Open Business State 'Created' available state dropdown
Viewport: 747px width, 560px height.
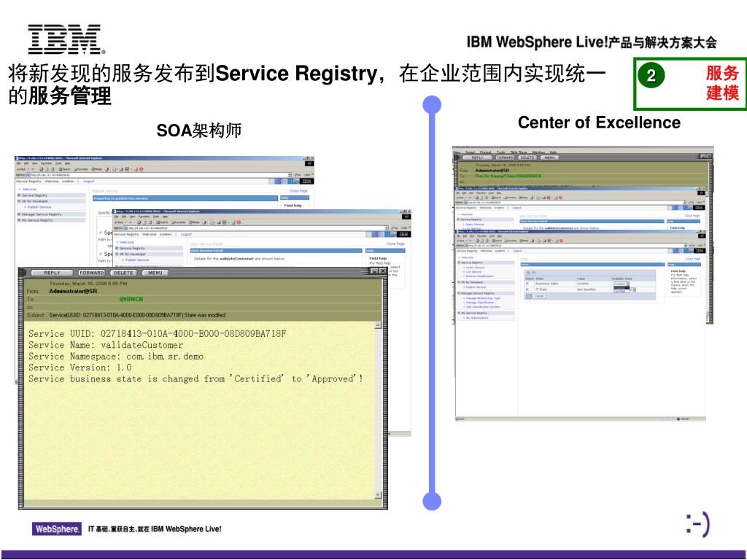622,284
